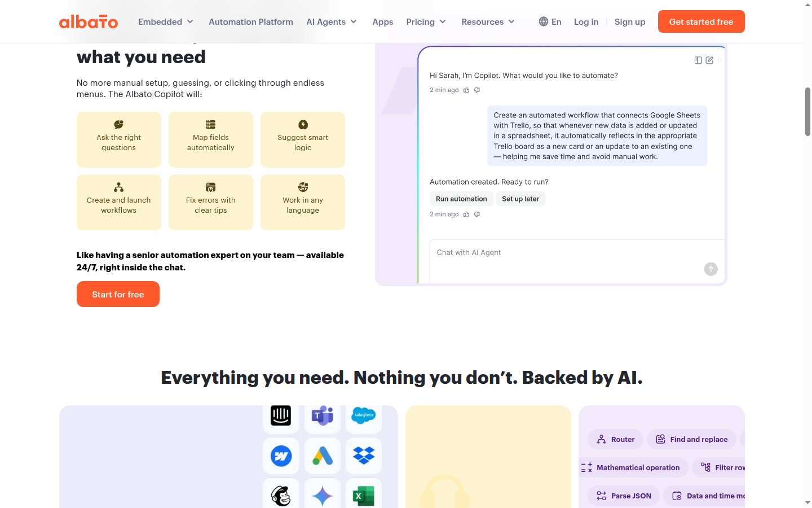Click the Map fields automatically card icon
This screenshot has height=508, width=812.
210,125
